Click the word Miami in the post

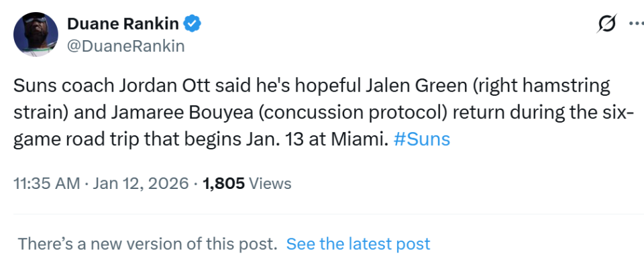coord(362,140)
